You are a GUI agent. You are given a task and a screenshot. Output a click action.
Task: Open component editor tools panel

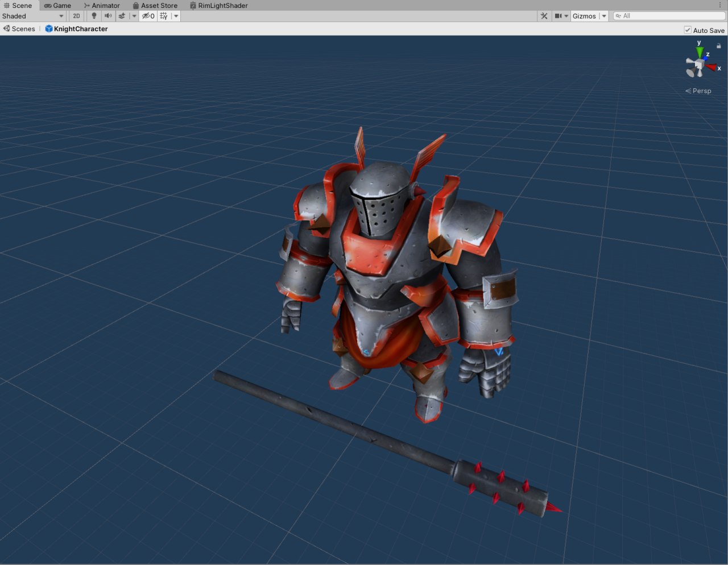544,16
